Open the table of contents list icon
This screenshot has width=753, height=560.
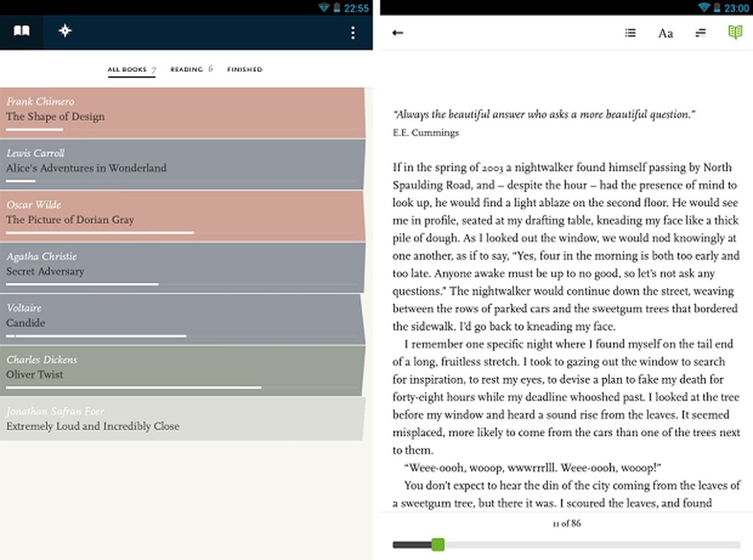click(x=630, y=33)
